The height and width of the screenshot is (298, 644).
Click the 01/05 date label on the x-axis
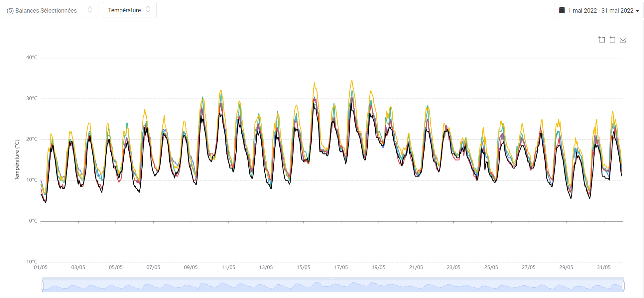(41, 267)
